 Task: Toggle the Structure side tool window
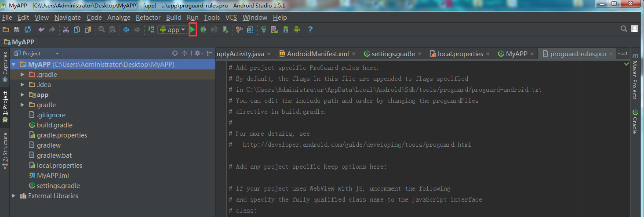click(5, 152)
